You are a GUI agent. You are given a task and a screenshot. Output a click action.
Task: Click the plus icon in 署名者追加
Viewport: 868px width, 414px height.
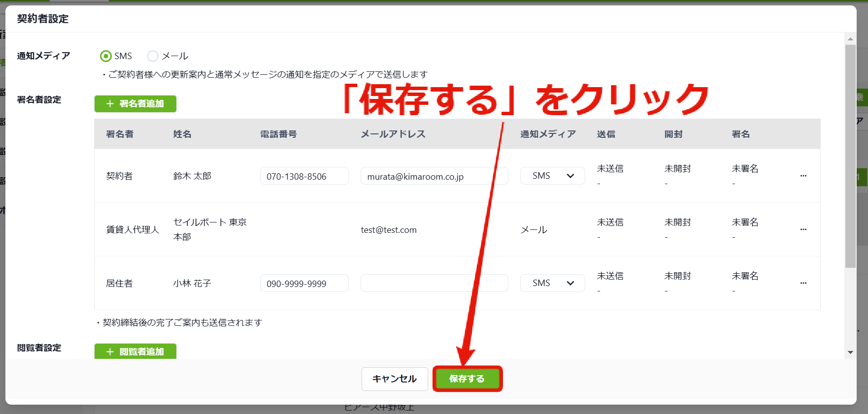coord(110,104)
